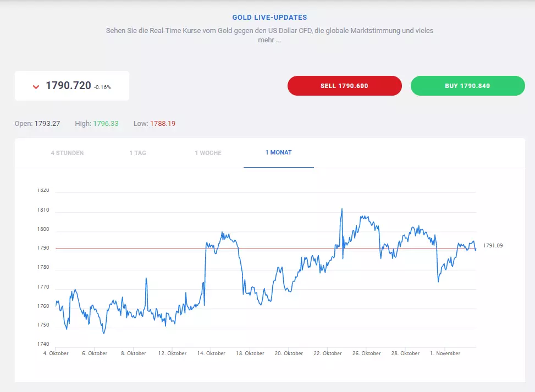Click the 22. Oktober axis label

point(328,354)
